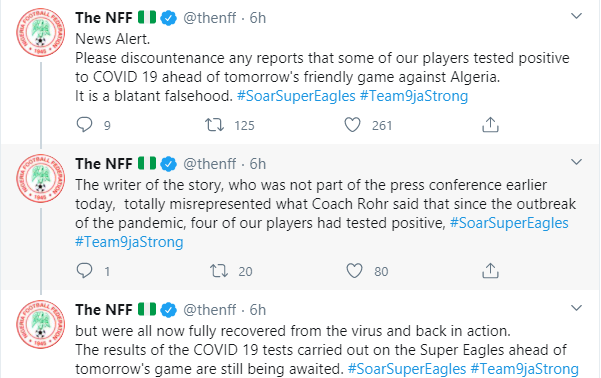Viewport: 601px width, 378px height.
Task: Open #Team9jaStrong hashtag in third tweet
Action: coord(524,369)
